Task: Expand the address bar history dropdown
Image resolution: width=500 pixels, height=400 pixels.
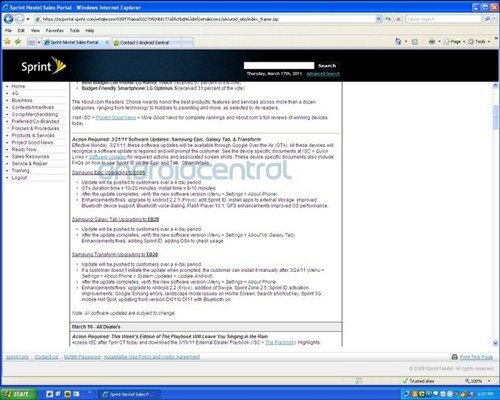Action: pos(379,19)
